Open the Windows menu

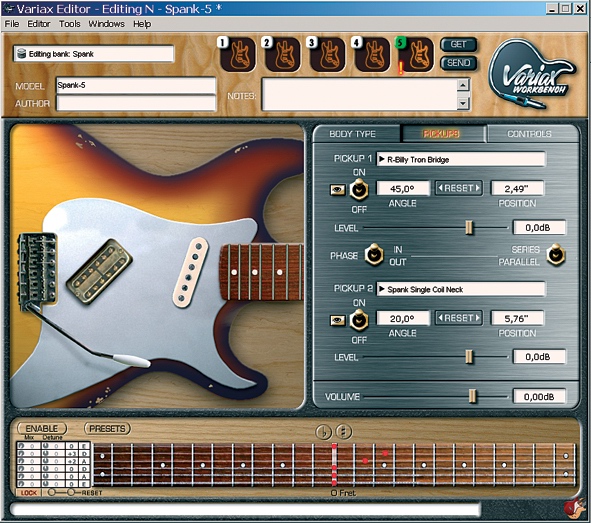point(106,24)
